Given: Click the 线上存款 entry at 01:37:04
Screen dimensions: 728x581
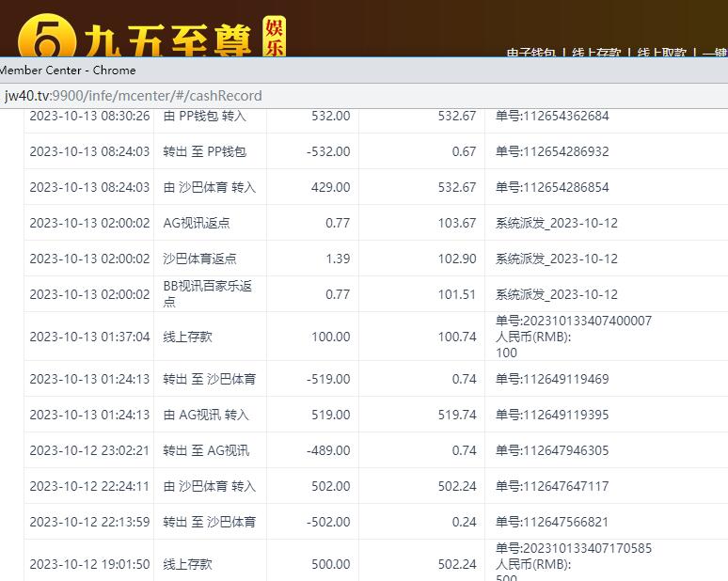Looking at the screenshot, I should pyautogui.click(x=187, y=337).
